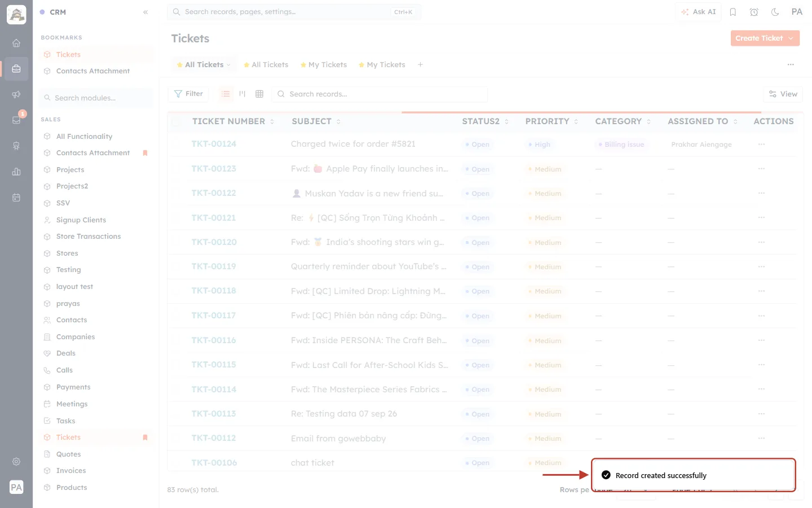The image size is (812, 508).
Task: Expand the Create Ticket dropdown arrow
Action: point(791,38)
